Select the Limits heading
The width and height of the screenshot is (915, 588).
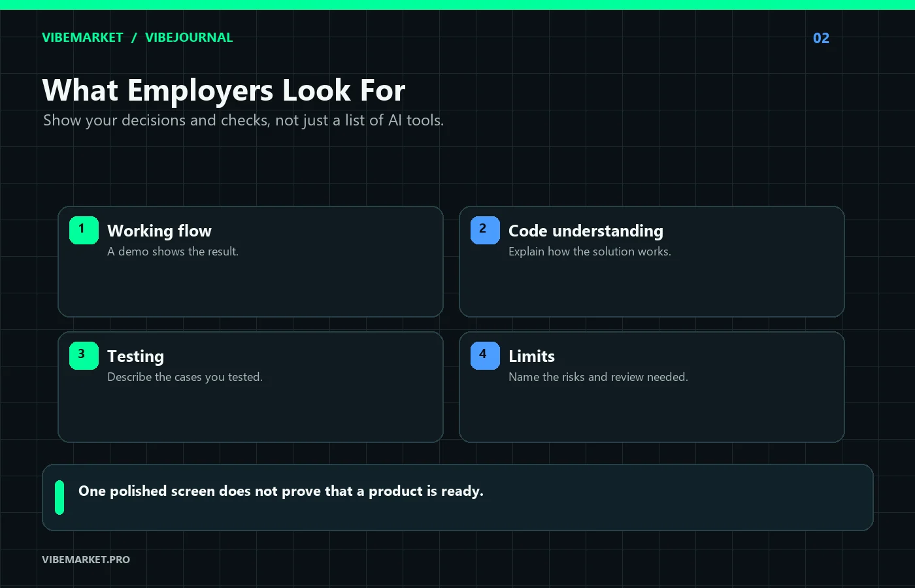point(531,356)
